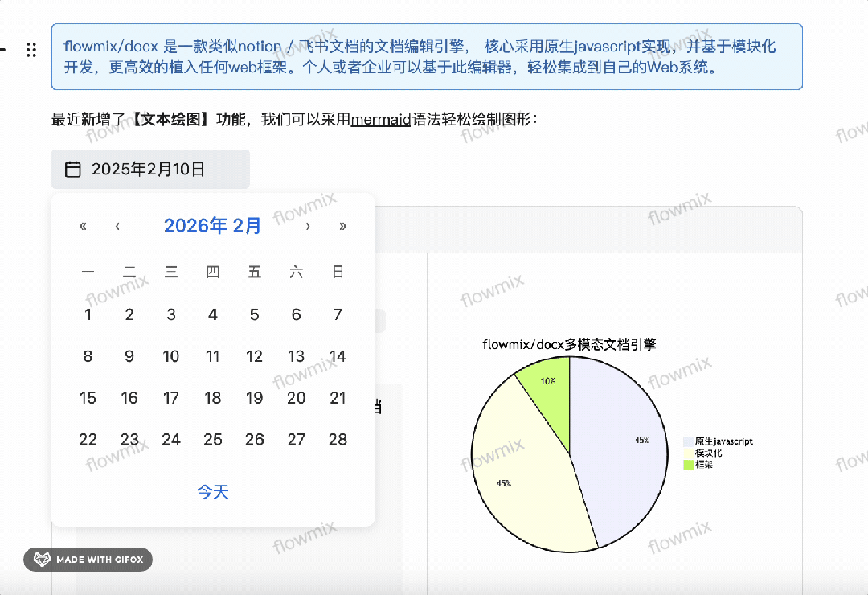The width and height of the screenshot is (868, 595).
Task: Click the green 框架 legend color swatch
Action: tap(687, 464)
